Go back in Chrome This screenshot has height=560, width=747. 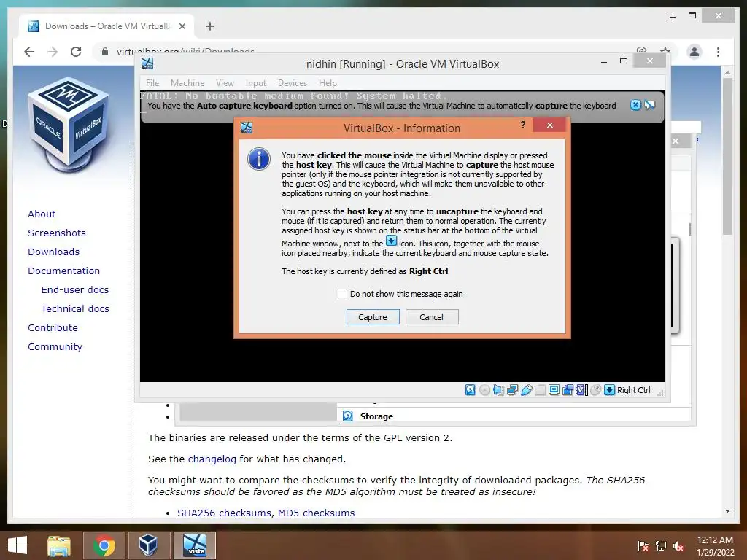click(x=29, y=52)
